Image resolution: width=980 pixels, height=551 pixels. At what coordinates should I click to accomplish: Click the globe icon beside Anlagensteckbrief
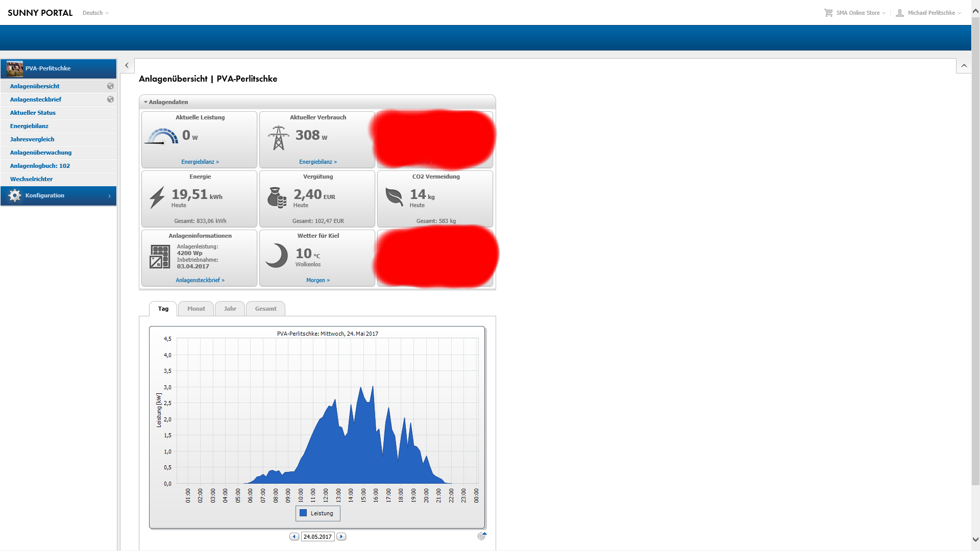pyautogui.click(x=110, y=99)
